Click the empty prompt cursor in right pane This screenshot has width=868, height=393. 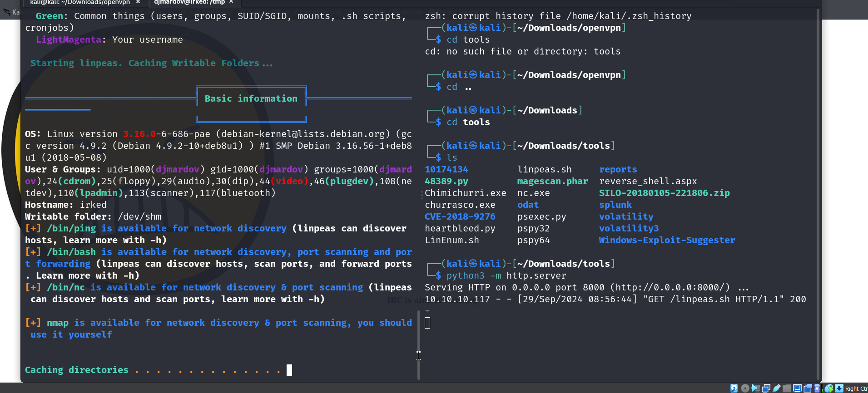click(427, 323)
